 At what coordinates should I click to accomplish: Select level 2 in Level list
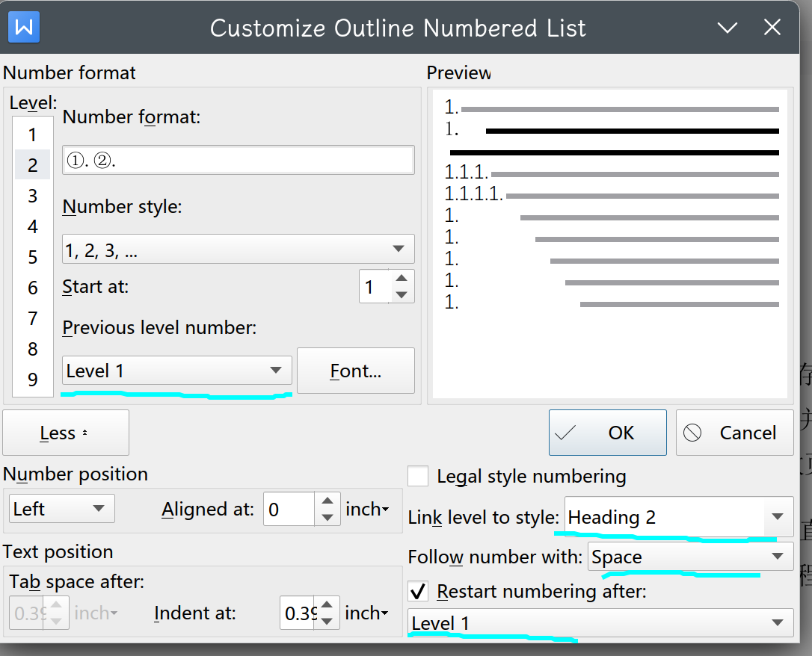pyautogui.click(x=33, y=165)
